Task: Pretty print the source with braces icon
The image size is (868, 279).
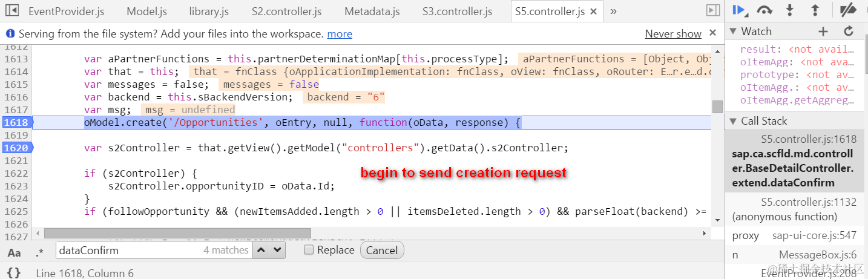Action: 14,273
